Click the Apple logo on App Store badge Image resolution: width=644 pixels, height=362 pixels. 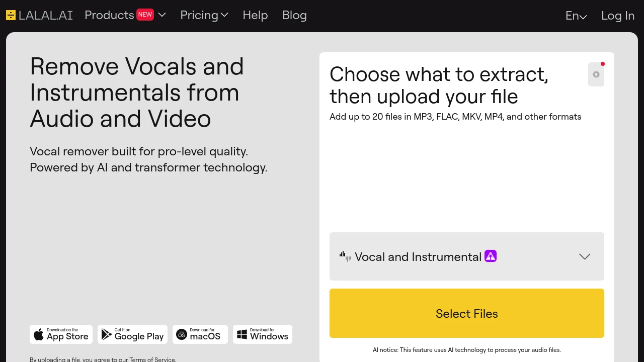point(39,334)
